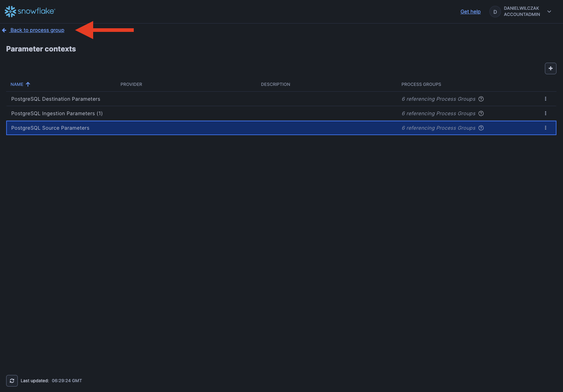Screen dimensions: 563x392
Task: Click the Snowflake logo
Action: click(x=30, y=11)
